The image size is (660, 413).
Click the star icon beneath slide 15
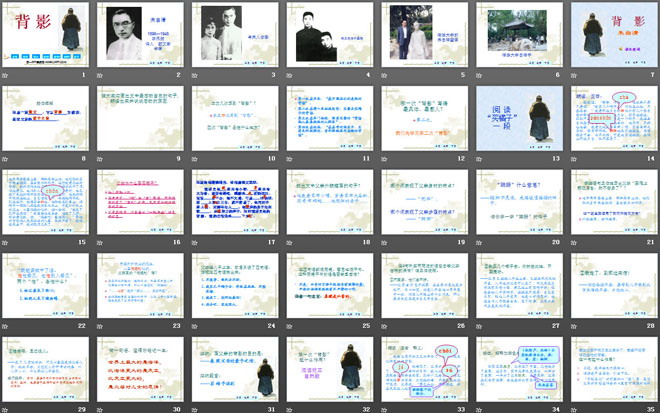(7, 241)
